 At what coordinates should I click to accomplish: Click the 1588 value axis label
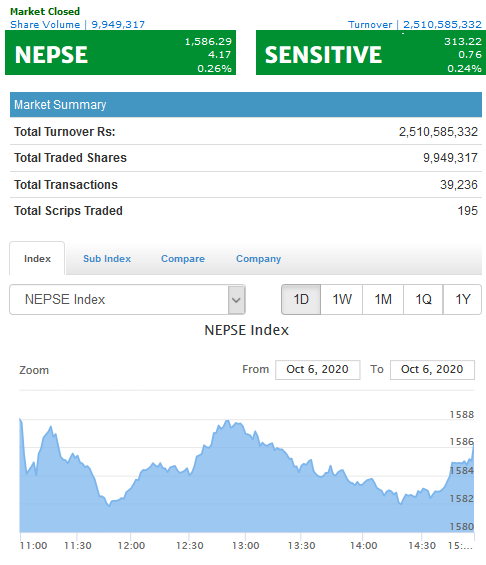(462, 414)
